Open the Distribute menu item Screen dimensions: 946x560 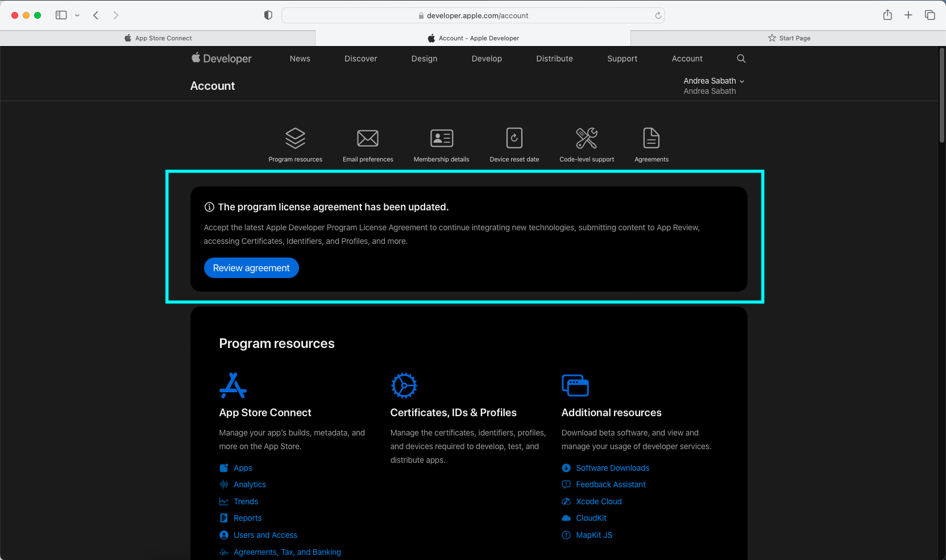[x=555, y=59]
